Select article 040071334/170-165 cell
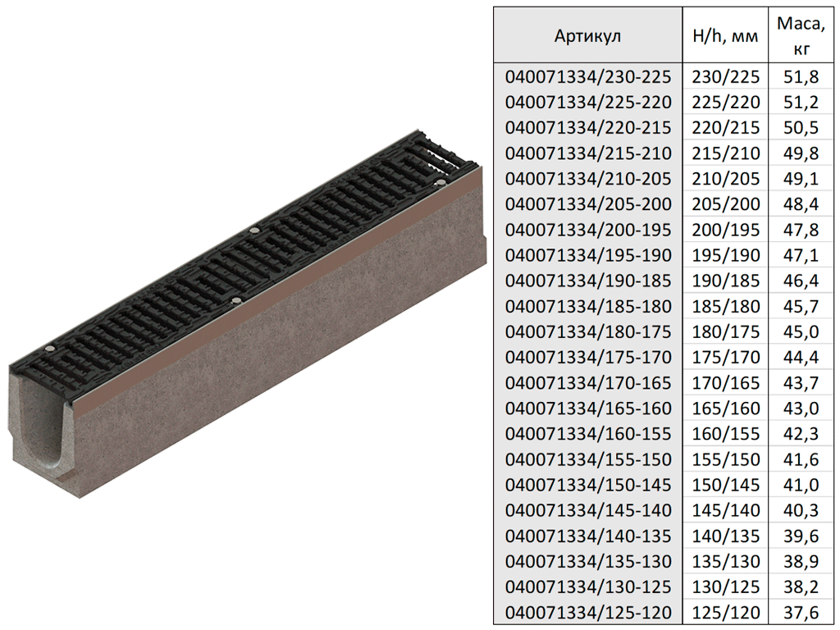 click(587, 383)
